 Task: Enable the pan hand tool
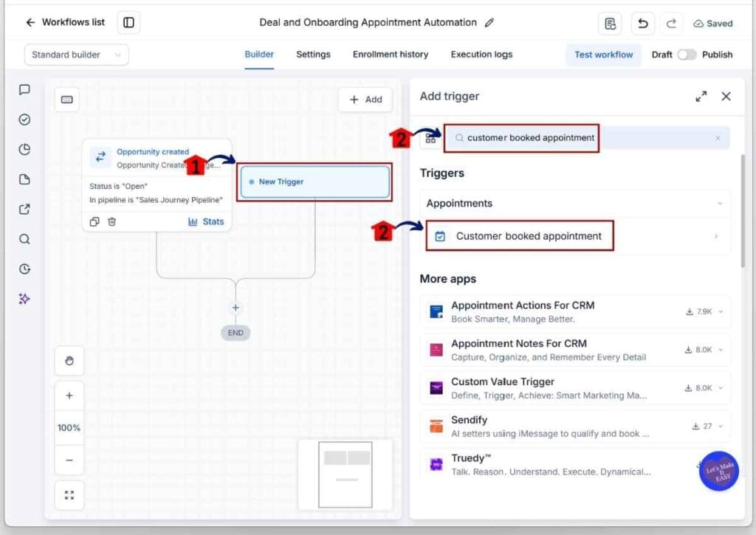click(69, 361)
